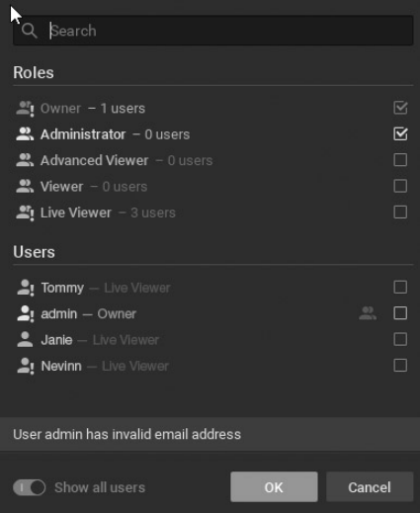420x513 pixels.
Task: Toggle the Owner role checkbox
Action: (x=400, y=108)
